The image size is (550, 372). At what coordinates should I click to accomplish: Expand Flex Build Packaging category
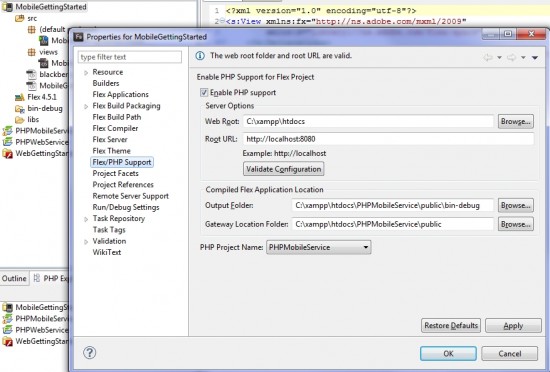pyautogui.click(x=86, y=106)
